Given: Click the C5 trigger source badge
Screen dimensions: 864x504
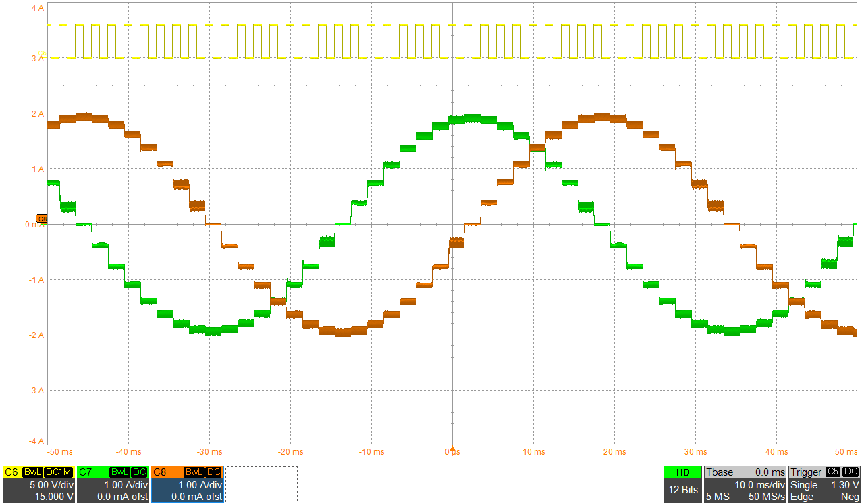Looking at the screenshot, I should (833, 472).
